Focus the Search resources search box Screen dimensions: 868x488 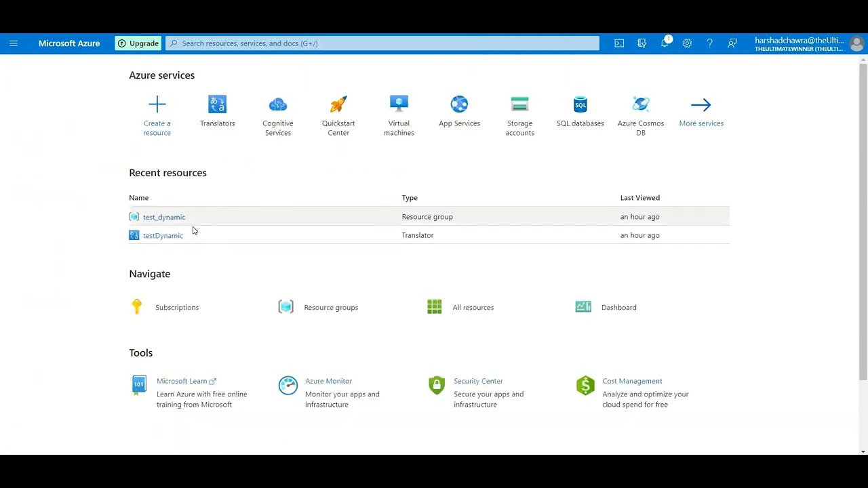point(382,43)
